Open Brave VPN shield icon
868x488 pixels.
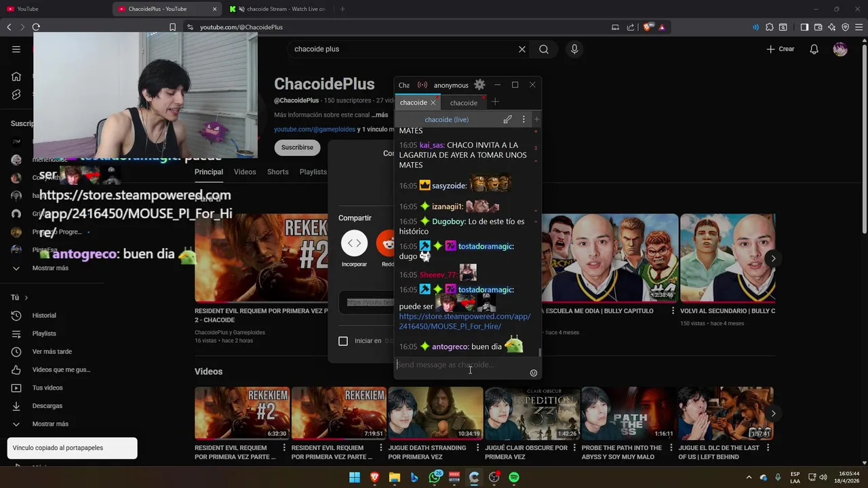845,27
